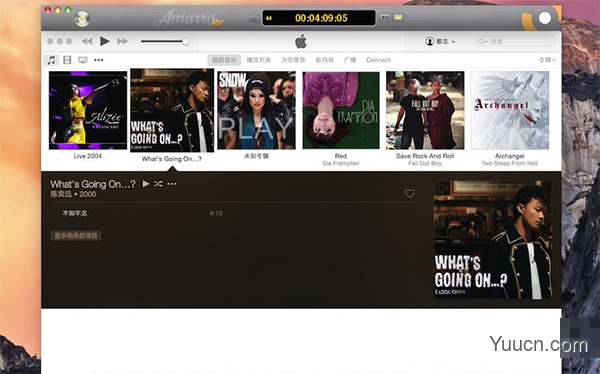Click the search field
The image size is (600, 374).
click(x=515, y=41)
